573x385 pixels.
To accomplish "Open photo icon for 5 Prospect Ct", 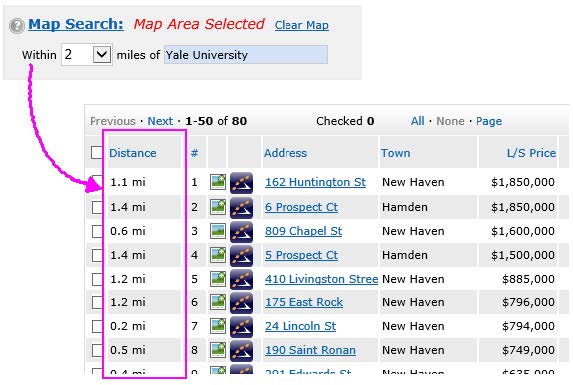I will [x=218, y=255].
